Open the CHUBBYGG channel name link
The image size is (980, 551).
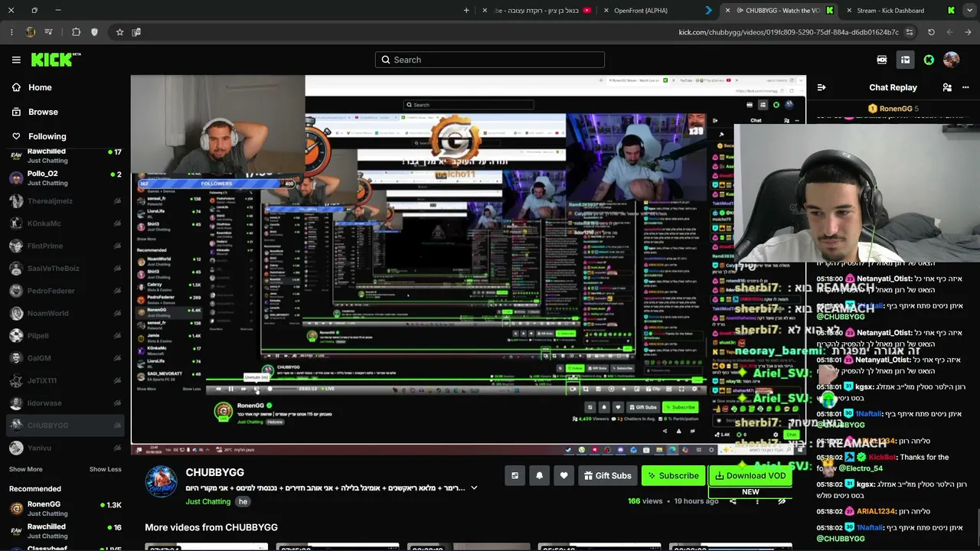pos(215,473)
